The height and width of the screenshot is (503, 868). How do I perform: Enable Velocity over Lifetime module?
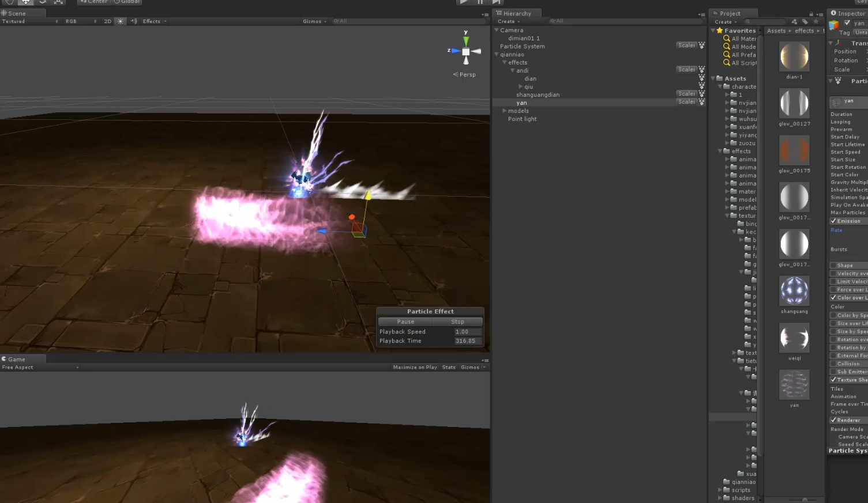(833, 274)
